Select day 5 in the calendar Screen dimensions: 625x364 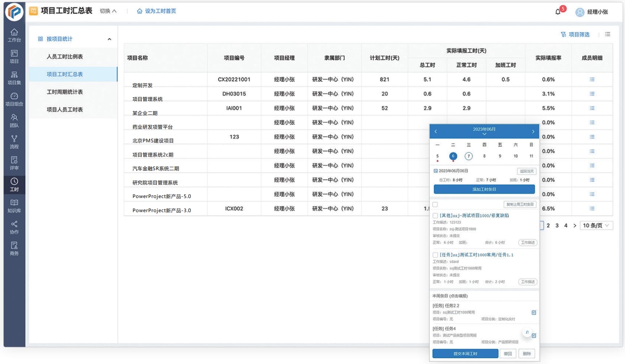click(437, 156)
